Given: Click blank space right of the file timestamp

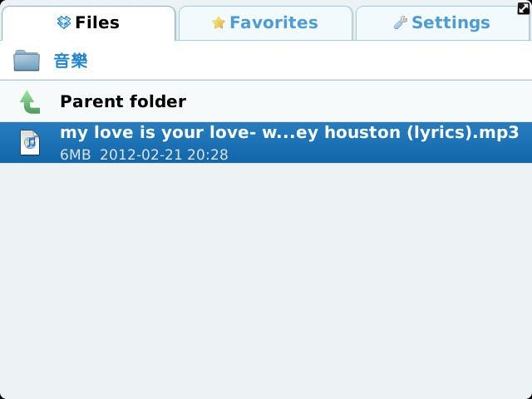Looking at the screenshot, I should pos(374,155).
